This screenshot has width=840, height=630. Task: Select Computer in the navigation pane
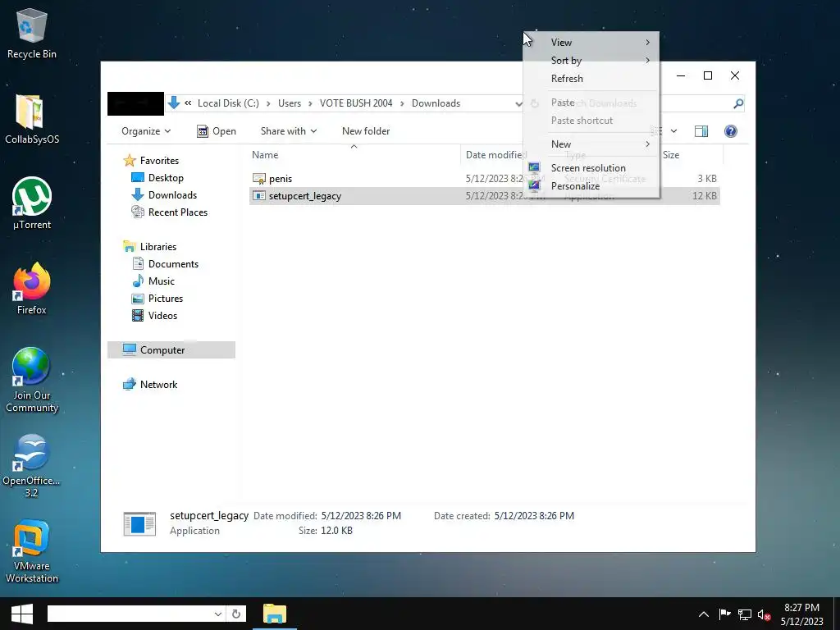coord(171,349)
